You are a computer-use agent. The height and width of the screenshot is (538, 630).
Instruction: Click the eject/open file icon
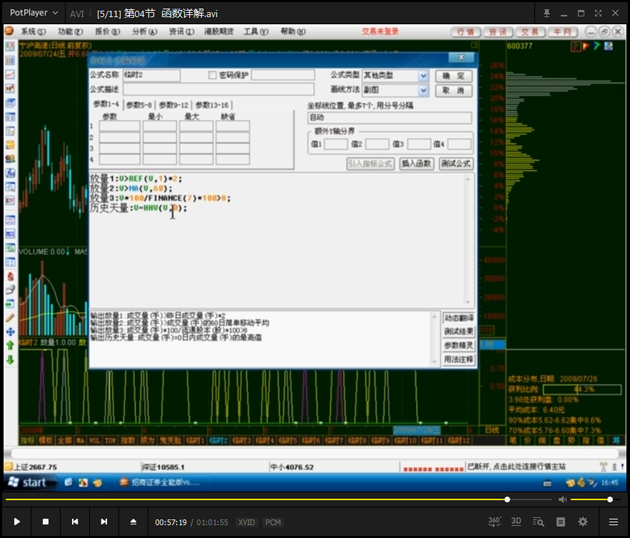tap(133, 522)
